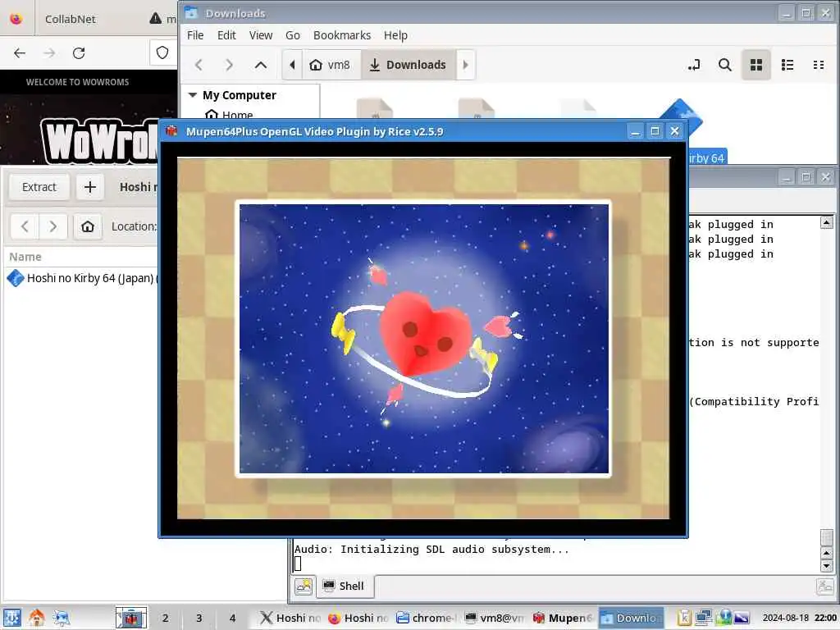Click the network monitors tray icon
This screenshot has height=630, width=840.
pos(703,618)
